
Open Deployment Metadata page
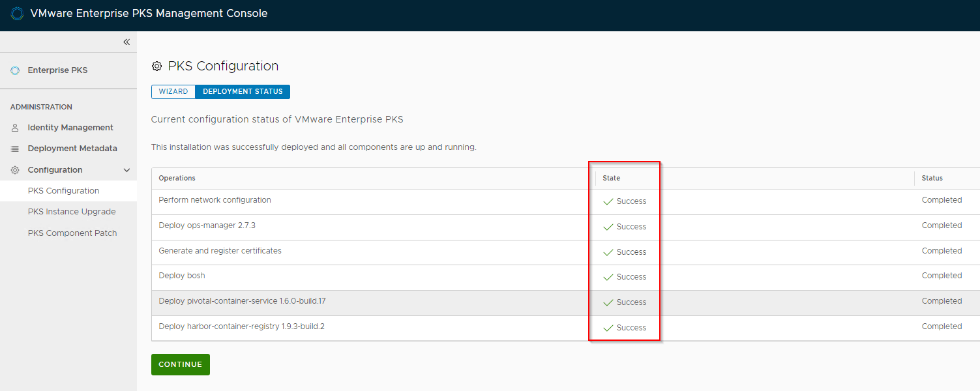tap(72, 149)
